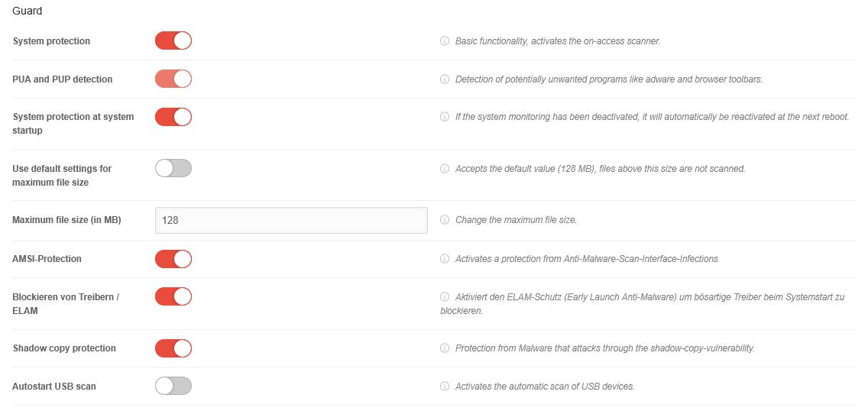The width and height of the screenshot is (868, 411).
Task: Enable Autostart USB scan
Action: pos(173,386)
